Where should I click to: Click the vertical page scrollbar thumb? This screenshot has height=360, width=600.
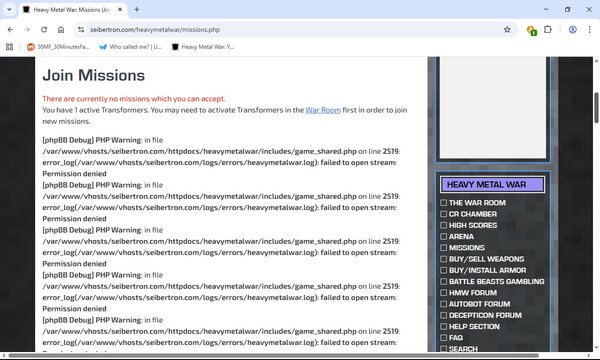click(596, 108)
